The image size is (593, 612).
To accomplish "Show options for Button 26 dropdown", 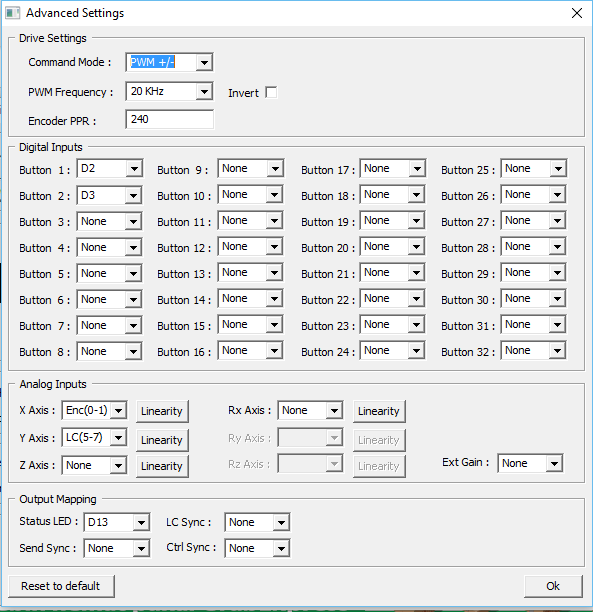I will [x=534, y=194].
